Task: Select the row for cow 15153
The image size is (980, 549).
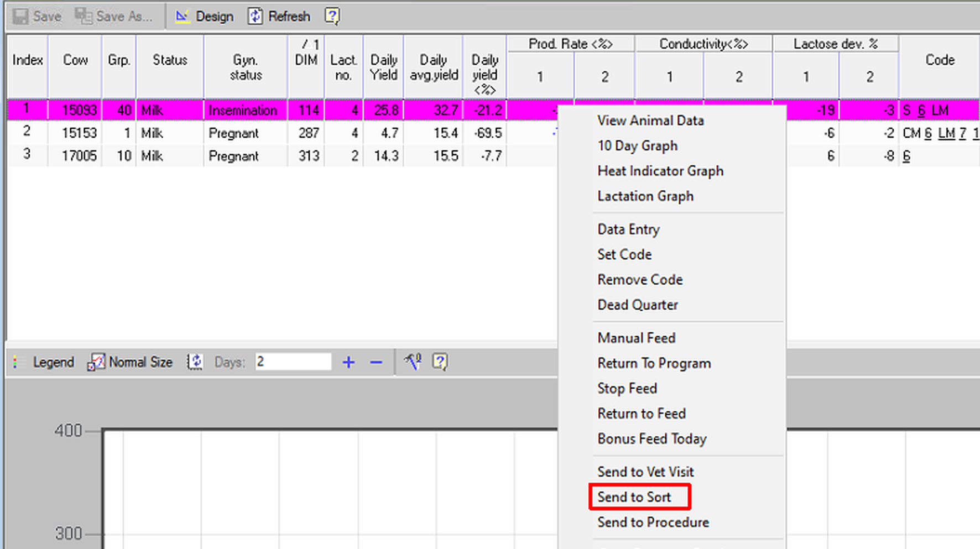Action: pyautogui.click(x=79, y=133)
